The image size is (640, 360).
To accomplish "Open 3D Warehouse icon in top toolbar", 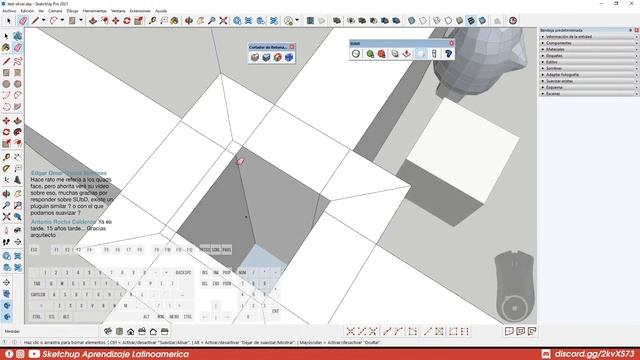I will (237, 20).
